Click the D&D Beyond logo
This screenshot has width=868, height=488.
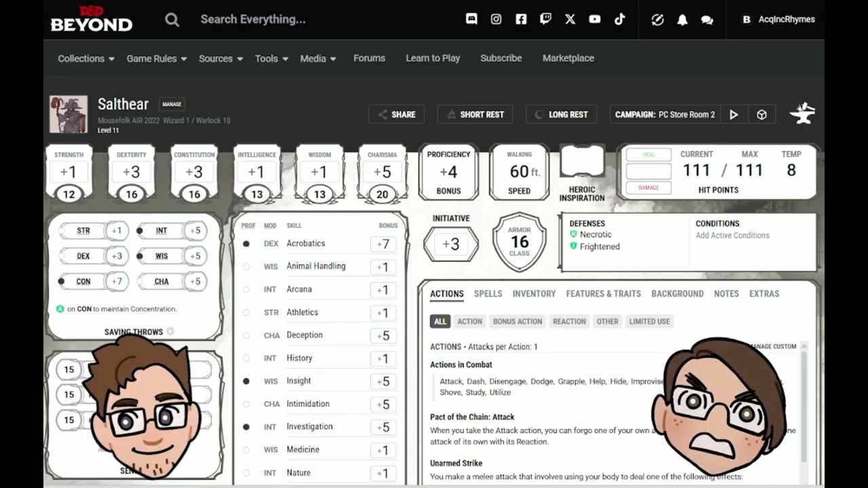coord(91,19)
